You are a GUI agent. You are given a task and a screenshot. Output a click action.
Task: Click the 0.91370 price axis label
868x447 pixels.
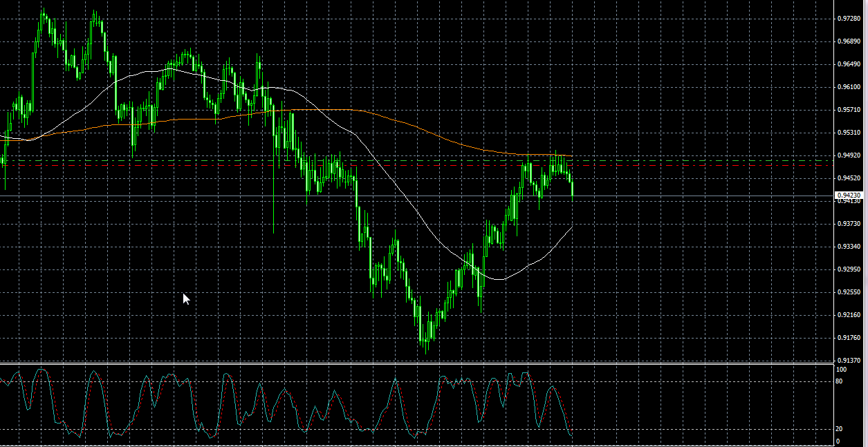pyautogui.click(x=849, y=361)
